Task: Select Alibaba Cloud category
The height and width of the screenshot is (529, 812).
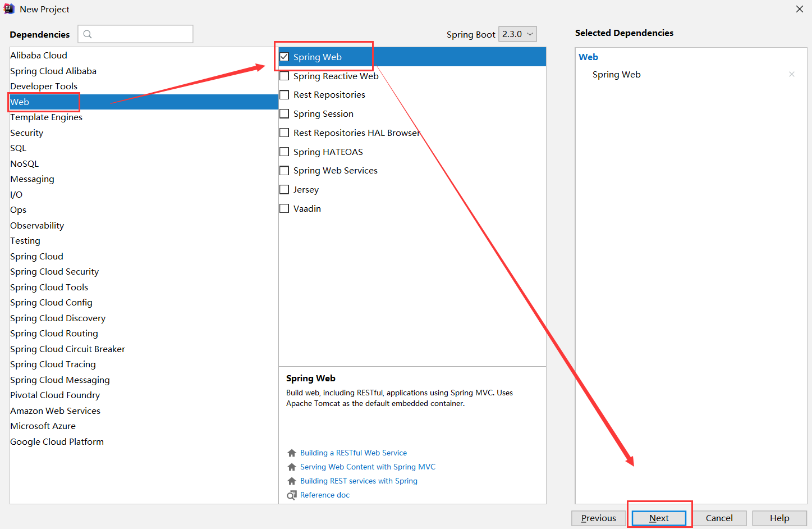Action: point(144,55)
